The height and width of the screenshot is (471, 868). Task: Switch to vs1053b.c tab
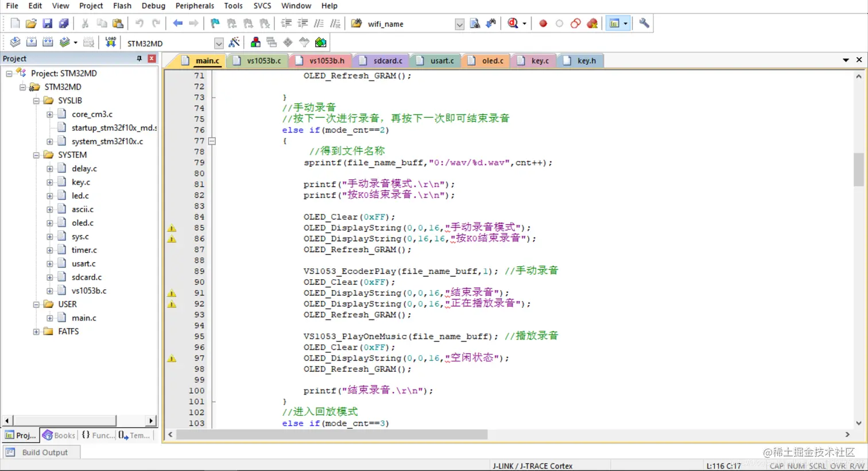(x=257, y=60)
